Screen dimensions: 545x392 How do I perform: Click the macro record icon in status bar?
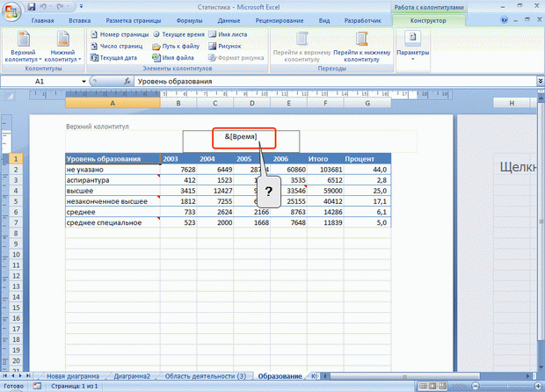point(37,386)
